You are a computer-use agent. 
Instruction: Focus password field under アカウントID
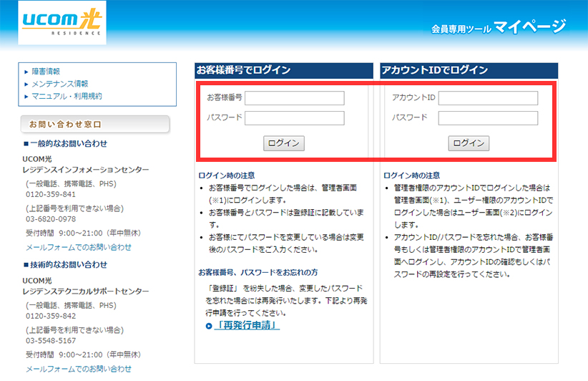coord(488,118)
